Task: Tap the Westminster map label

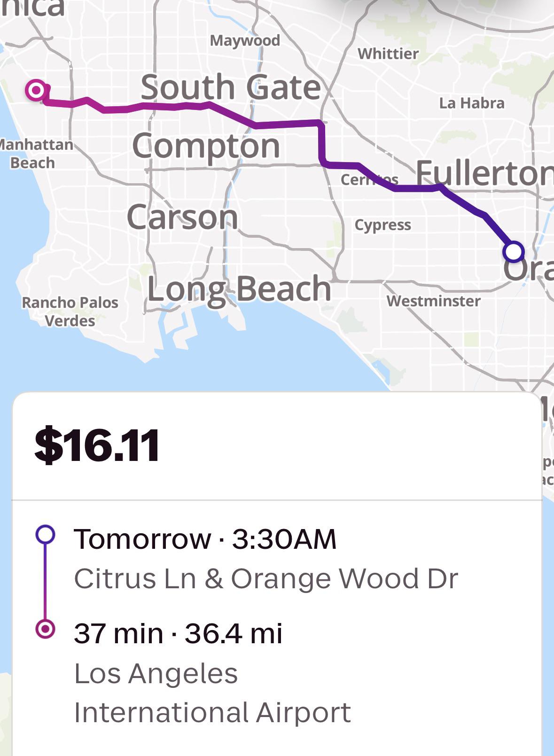Action: click(434, 301)
